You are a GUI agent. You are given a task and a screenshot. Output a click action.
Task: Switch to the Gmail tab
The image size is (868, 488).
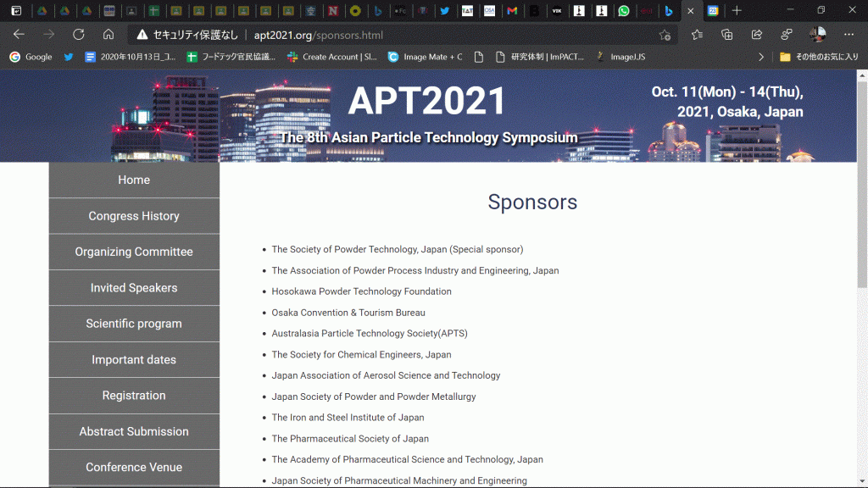click(x=511, y=11)
